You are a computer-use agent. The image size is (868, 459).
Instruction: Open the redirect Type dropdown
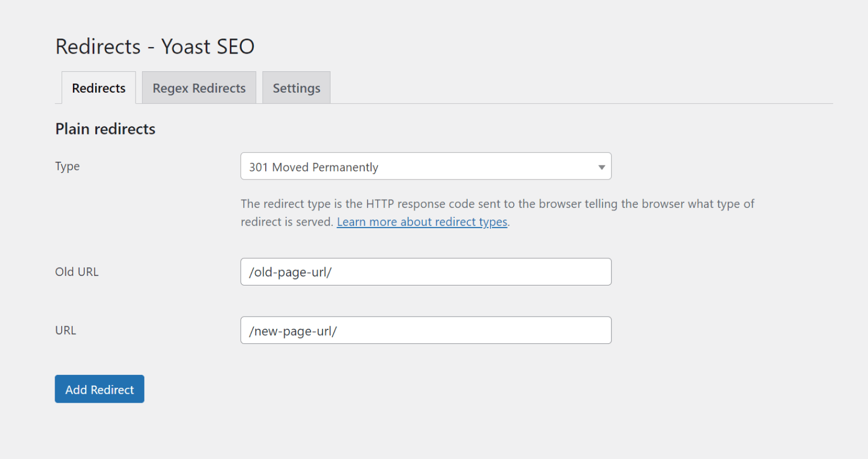(x=426, y=167)
